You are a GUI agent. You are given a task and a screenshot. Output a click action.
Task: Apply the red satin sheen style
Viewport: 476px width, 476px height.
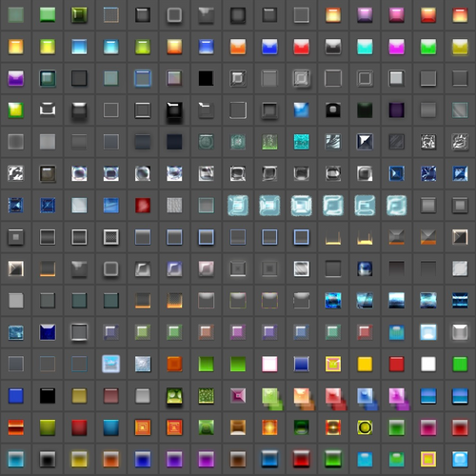pos(143,206)
